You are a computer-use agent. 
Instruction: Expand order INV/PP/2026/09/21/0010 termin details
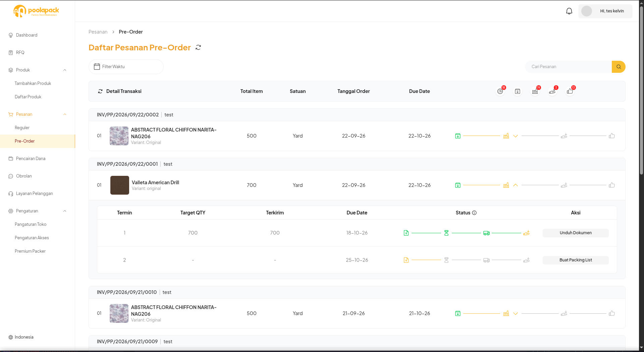pyautogui.click(x=516, y=313)
